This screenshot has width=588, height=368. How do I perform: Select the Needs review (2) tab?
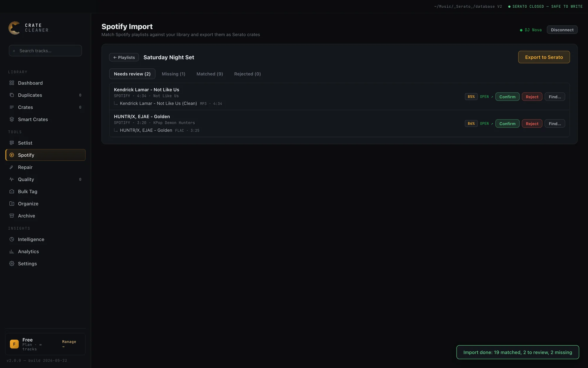click(132, 74)
